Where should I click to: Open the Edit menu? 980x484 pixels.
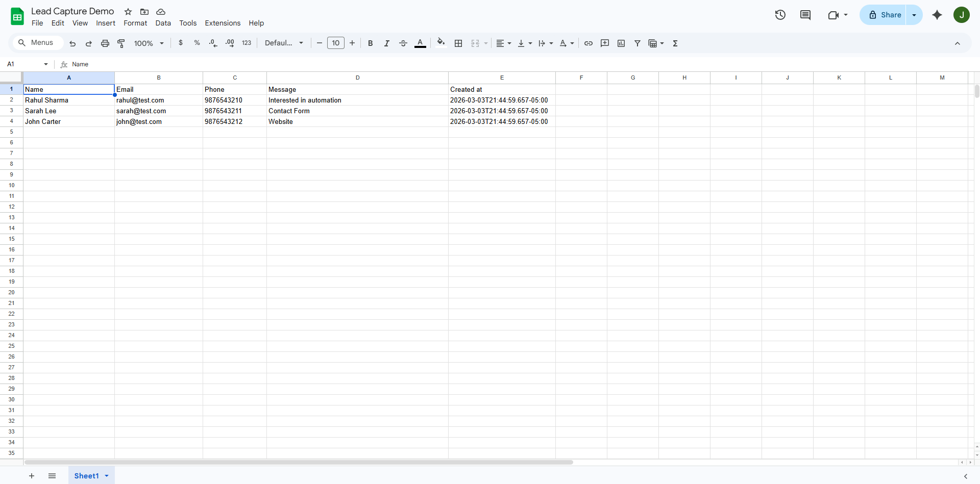pyautogui.click(x=58, y=23)
